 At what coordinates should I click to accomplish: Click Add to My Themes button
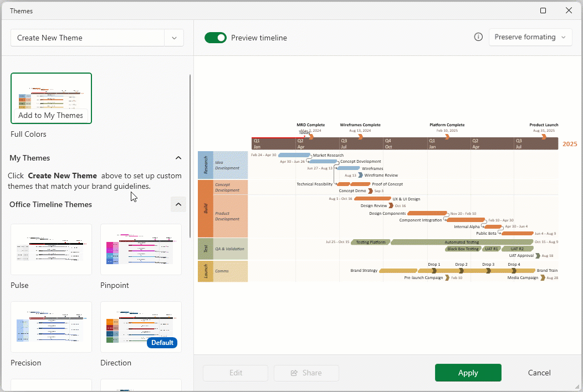51,115
